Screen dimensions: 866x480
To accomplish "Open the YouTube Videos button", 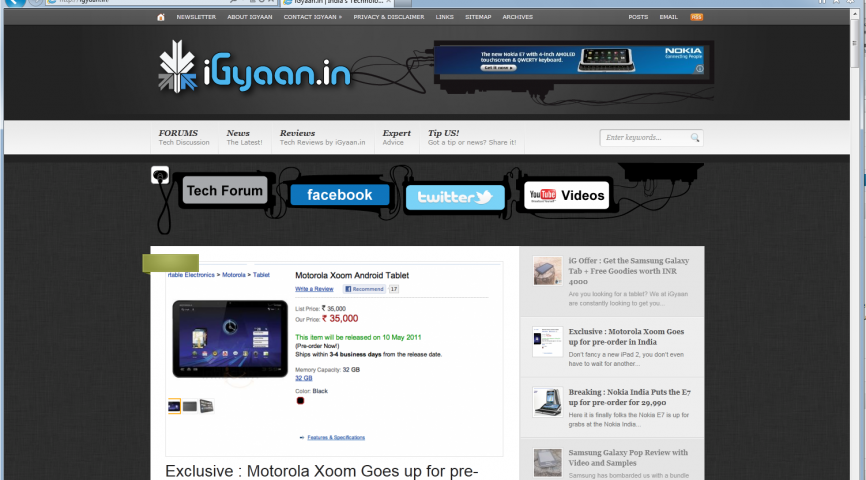I will click(567, 195).
